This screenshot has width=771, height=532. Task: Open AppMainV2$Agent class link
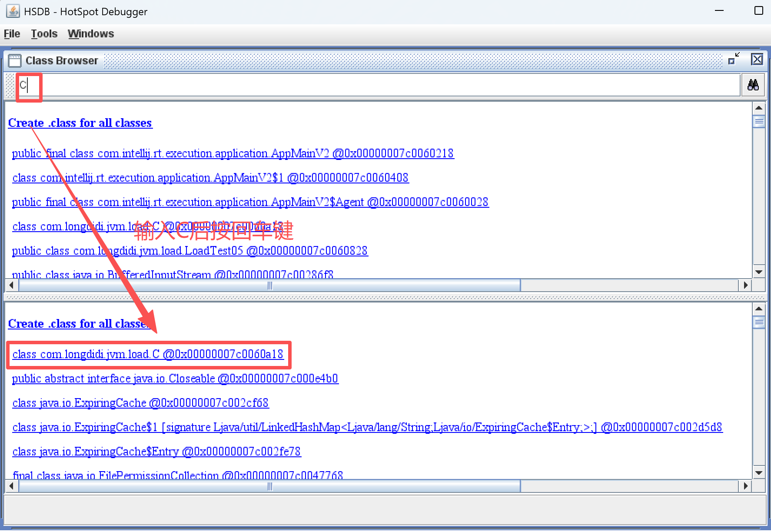250,202
